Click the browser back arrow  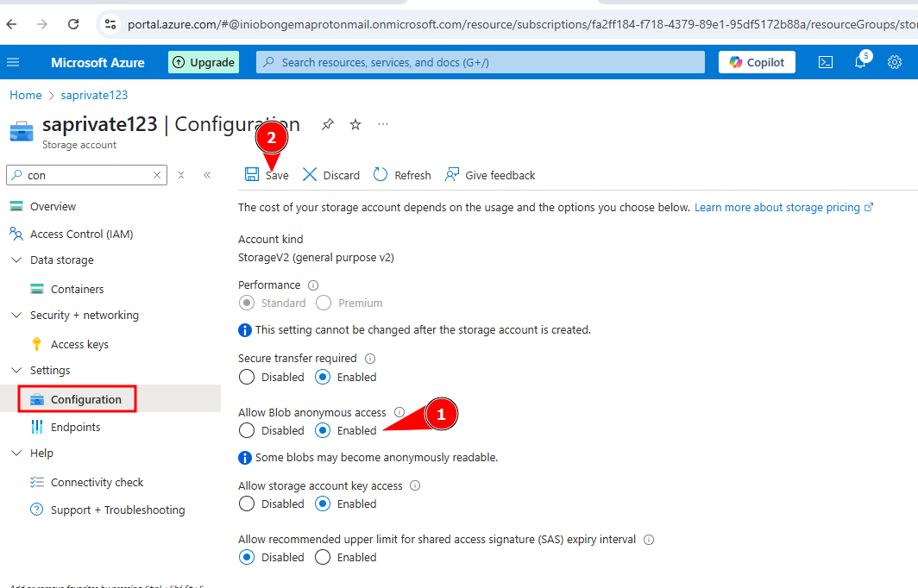pyautogui.click(x=12, y=24)
